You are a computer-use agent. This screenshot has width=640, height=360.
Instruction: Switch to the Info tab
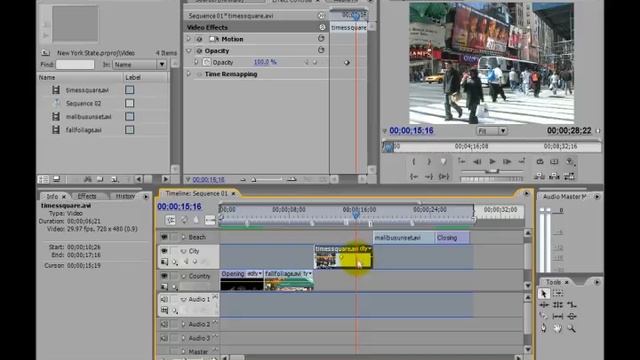pos(52,196)
